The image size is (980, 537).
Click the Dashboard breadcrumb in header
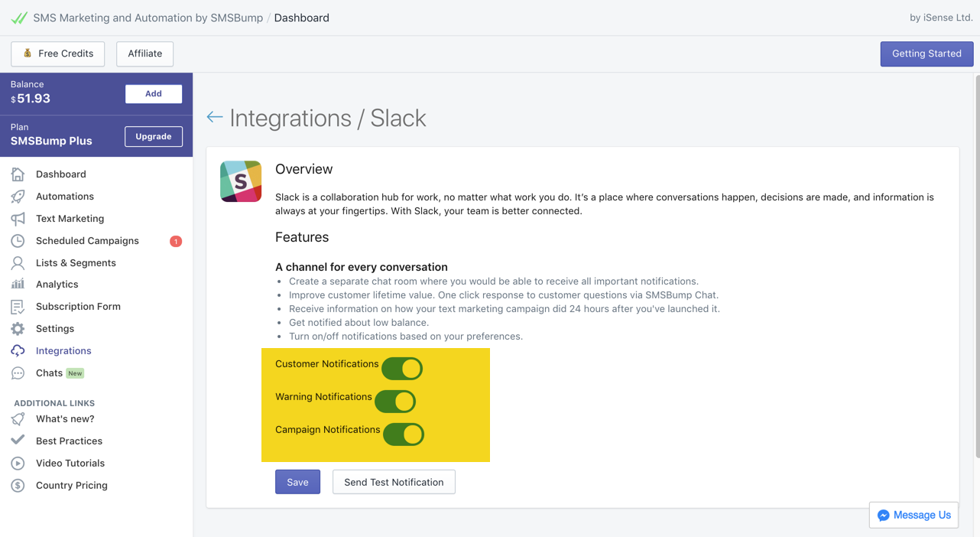302,18
